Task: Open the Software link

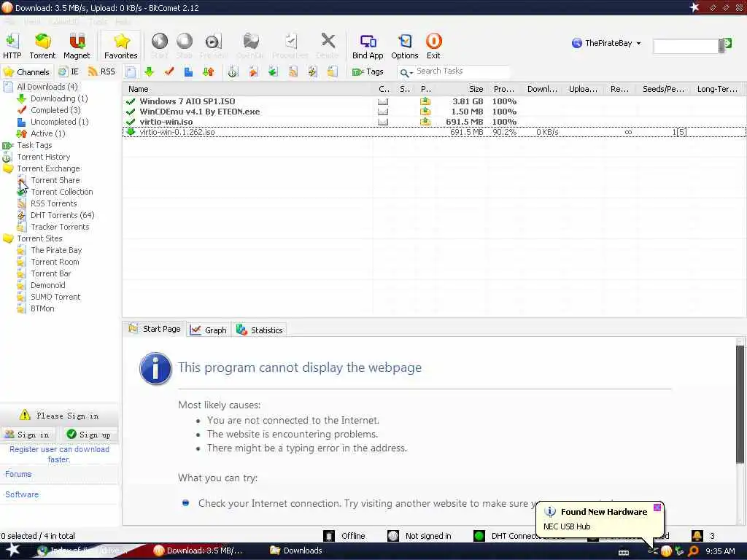Action: (22, 495)
